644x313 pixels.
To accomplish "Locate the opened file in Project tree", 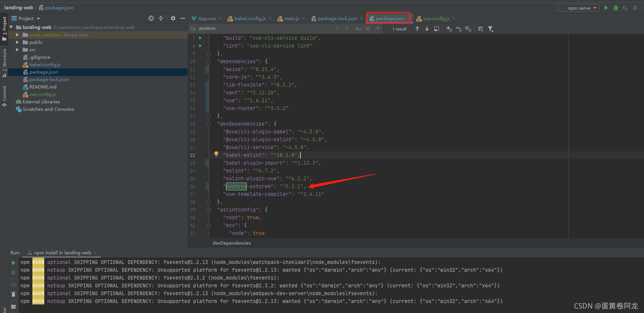I will coord(151,18).
